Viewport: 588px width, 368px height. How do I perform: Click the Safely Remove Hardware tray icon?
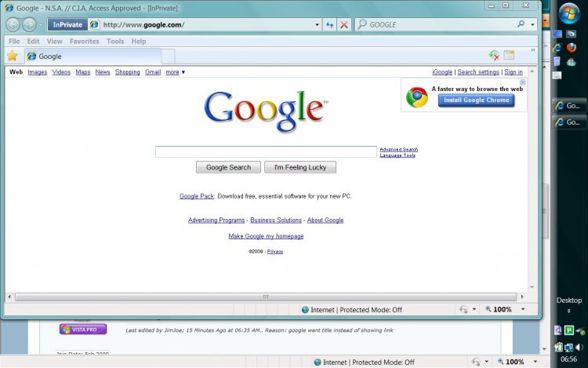point(581,331)
